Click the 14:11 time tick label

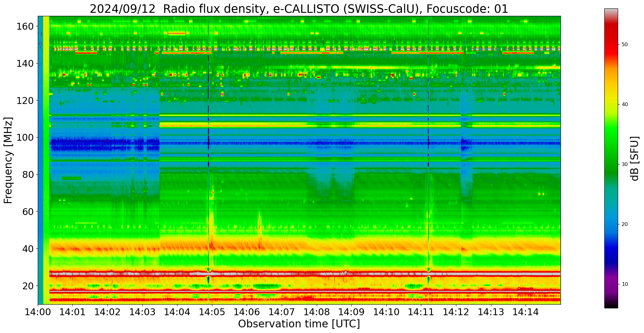click(421, 311)
